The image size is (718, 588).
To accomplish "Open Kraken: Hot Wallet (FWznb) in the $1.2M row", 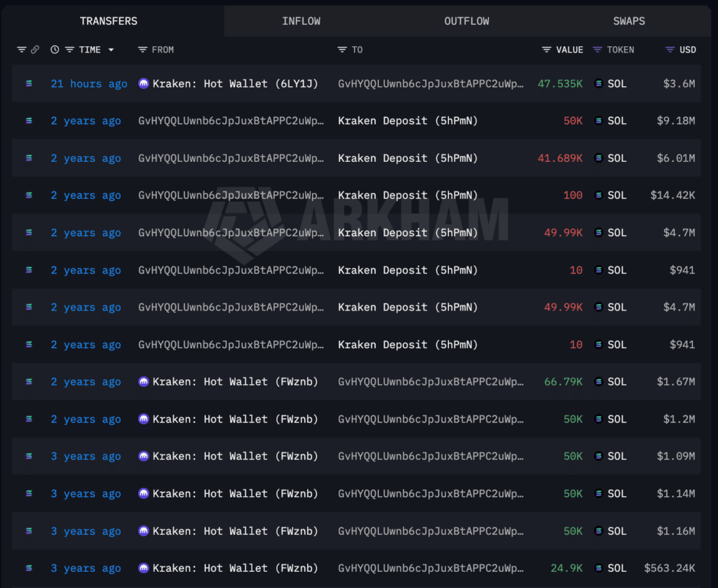I will (x=236, y=419).
